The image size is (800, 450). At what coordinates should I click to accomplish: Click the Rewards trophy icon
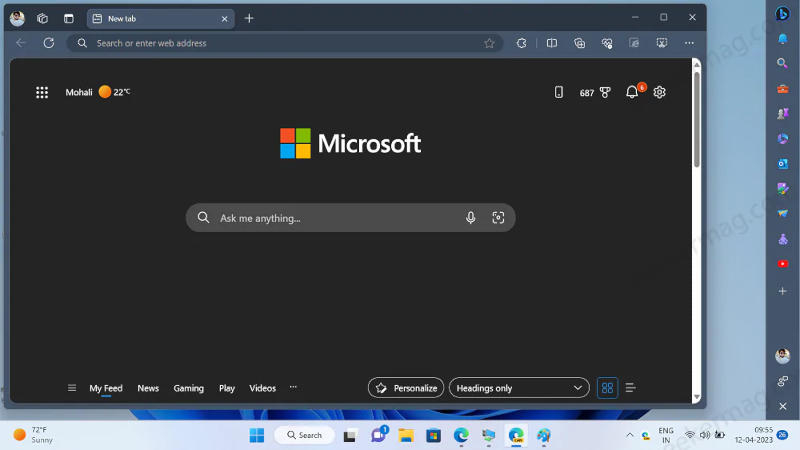(605, 92)
